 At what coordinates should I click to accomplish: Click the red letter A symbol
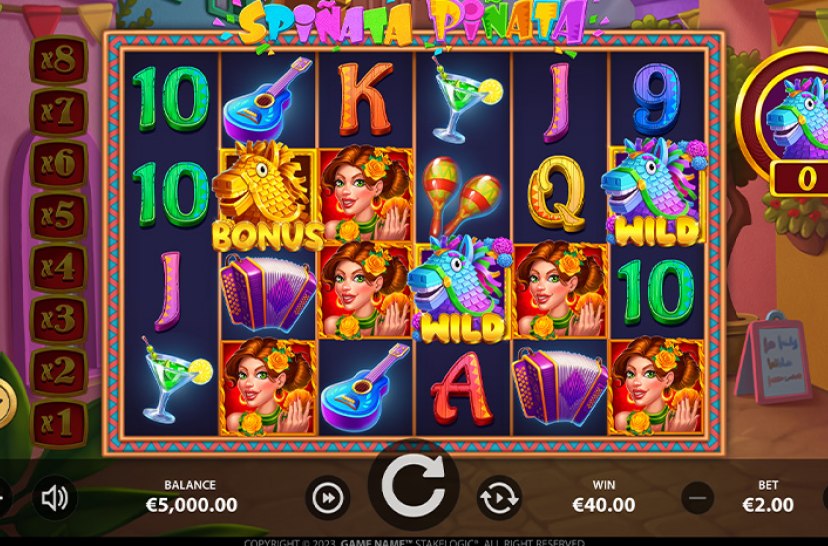pos(462,389)
